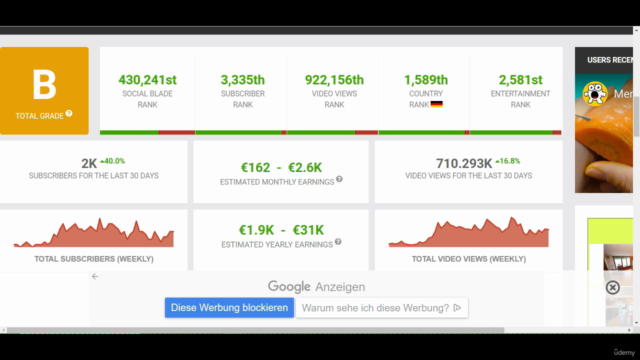The image size is (640, 360).
Task: Click the cartoon channel avatar under Users Recent
Action: click(x=595, y=93)
